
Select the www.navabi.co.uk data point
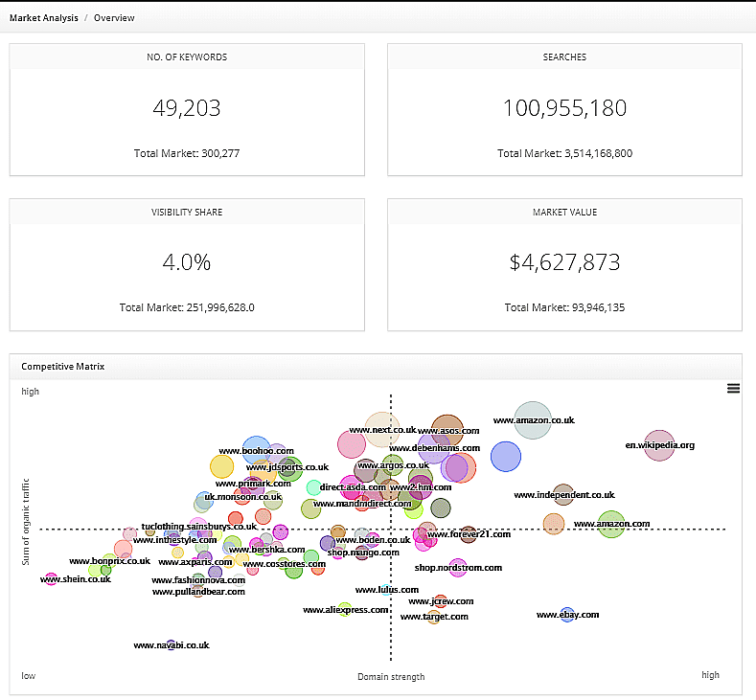click(171, 645)
